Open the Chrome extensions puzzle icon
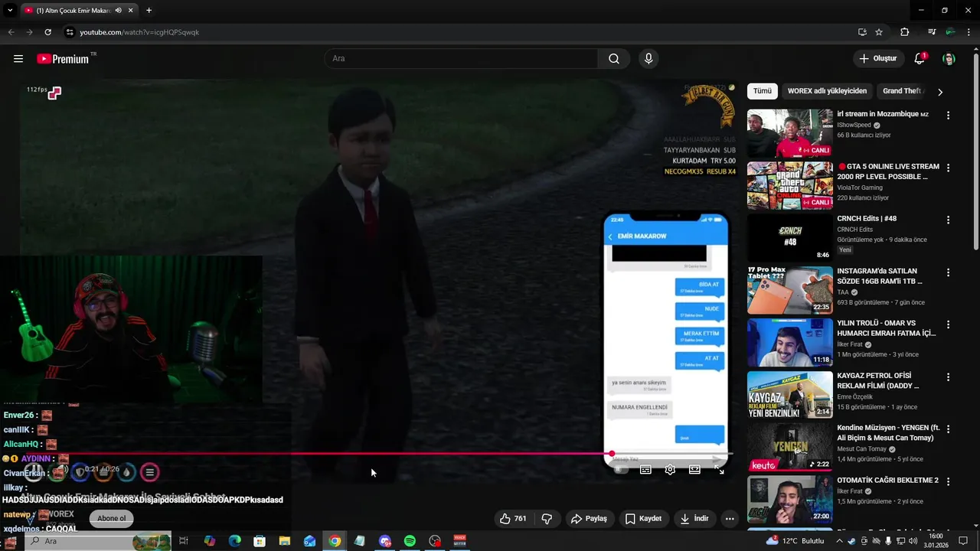This screenshot has height=551, width=980. [905, 32]
